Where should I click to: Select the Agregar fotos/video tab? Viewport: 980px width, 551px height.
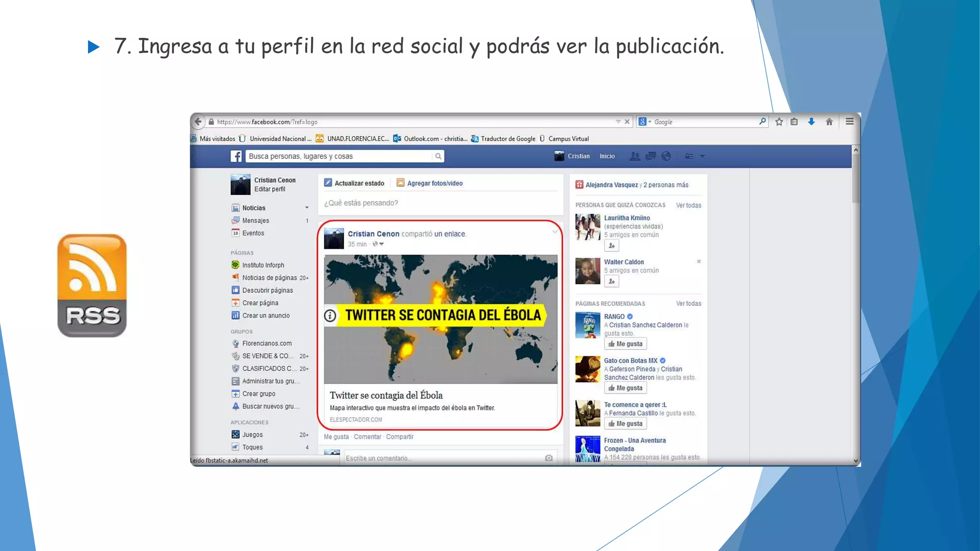(430, 183)
